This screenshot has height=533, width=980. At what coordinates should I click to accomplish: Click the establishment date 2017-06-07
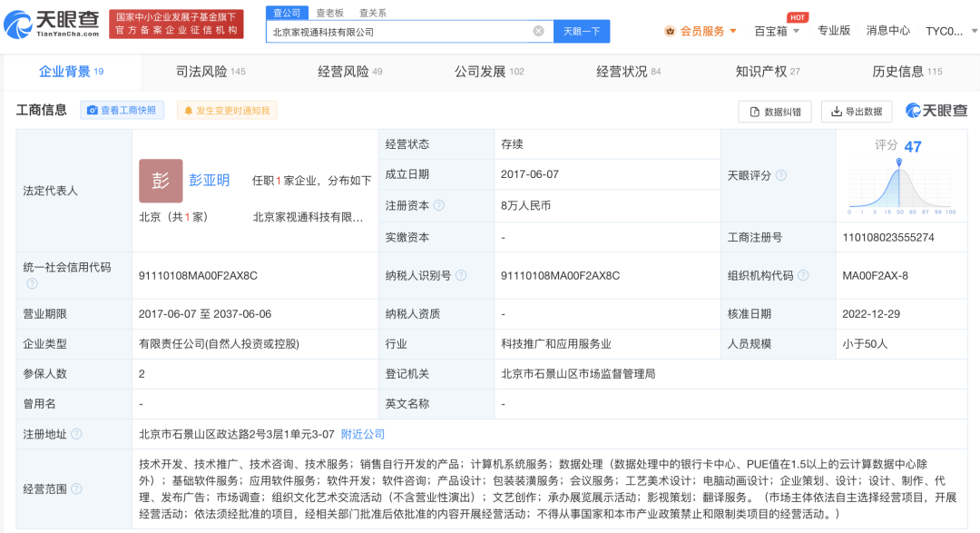click(529, 174)
